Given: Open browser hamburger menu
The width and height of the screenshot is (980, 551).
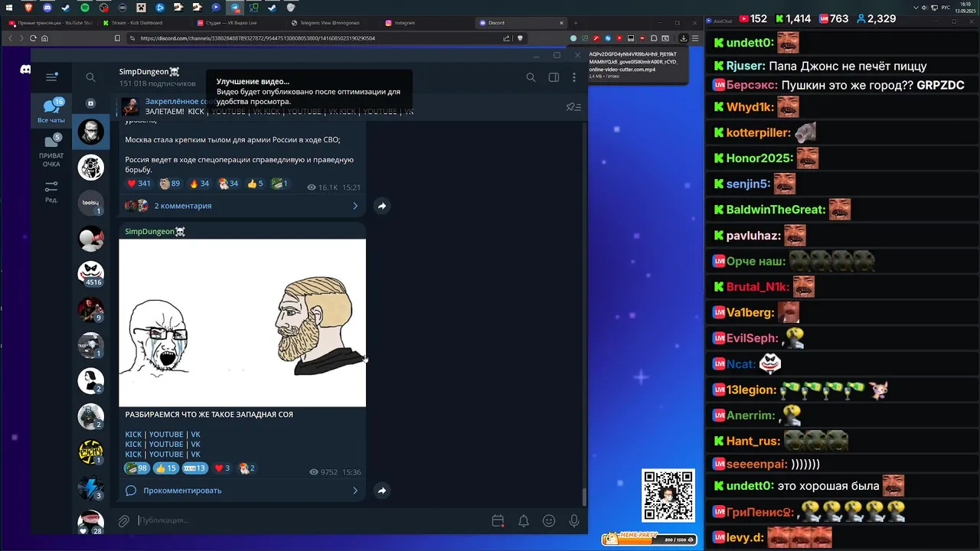Looking at the screenshot, I should [x=694, y=38].
